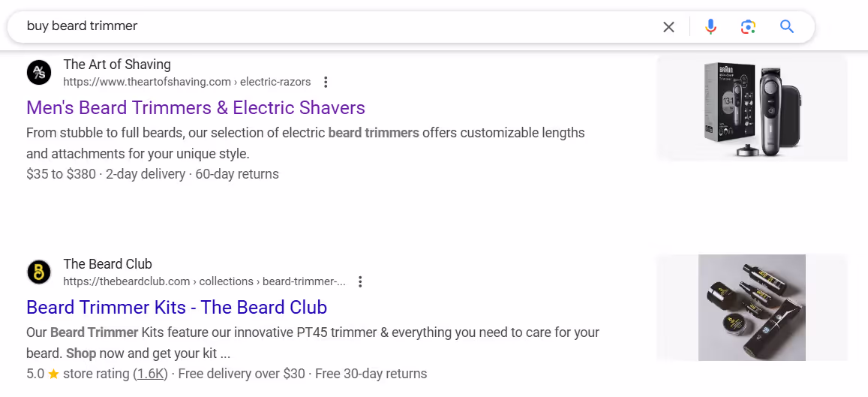Open the Beard Club result options menu
Viewport: 868px width, 397px height.
(x=360, y=281)
